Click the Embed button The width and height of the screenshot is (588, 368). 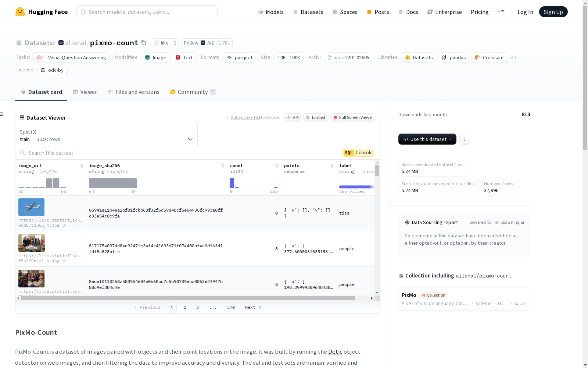pyautogui.click(x=315, y=117)
